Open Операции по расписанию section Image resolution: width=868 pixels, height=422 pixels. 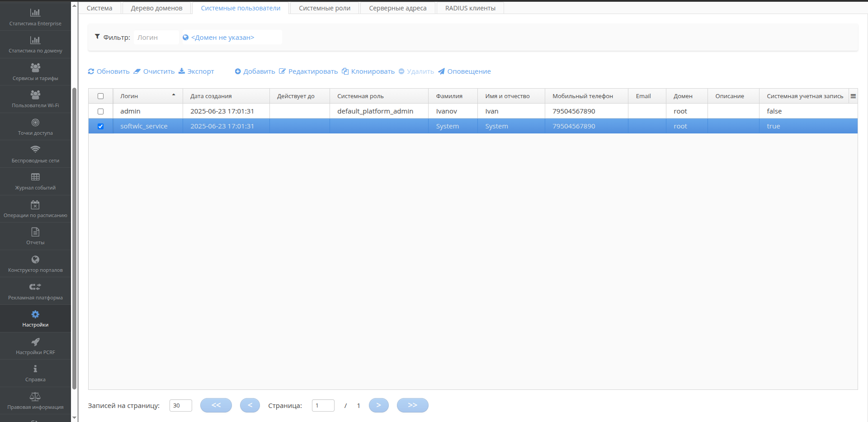pos(35,209)
